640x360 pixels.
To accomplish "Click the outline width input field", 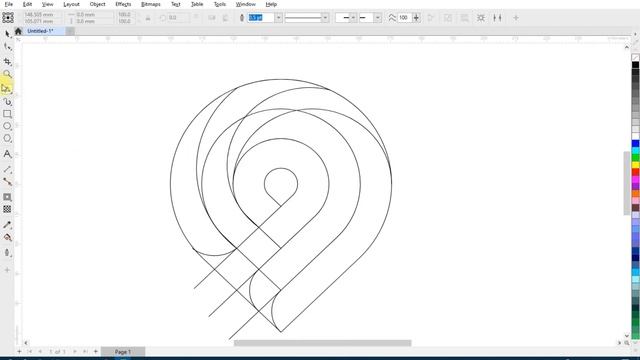I will (x=260, y=18).
